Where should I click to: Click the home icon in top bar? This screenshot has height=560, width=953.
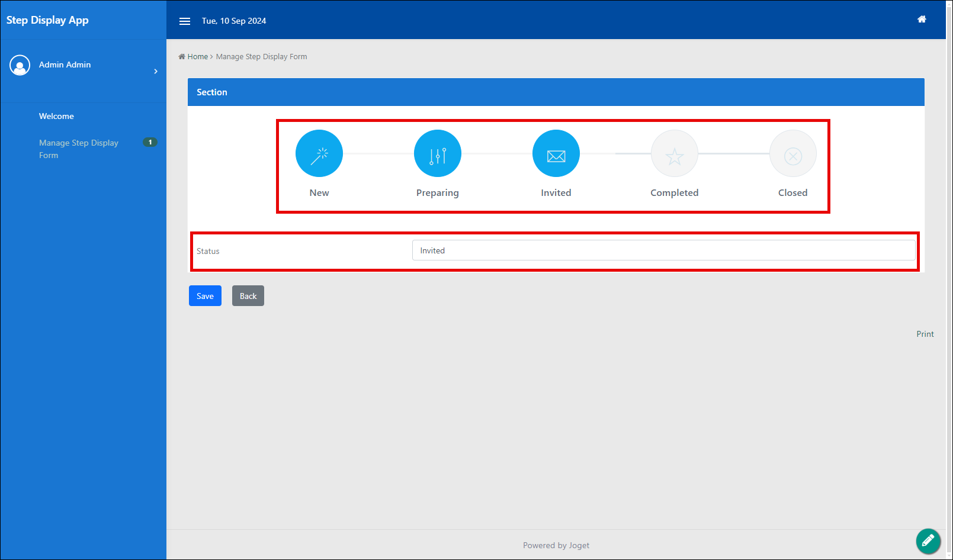coord(922,20)
